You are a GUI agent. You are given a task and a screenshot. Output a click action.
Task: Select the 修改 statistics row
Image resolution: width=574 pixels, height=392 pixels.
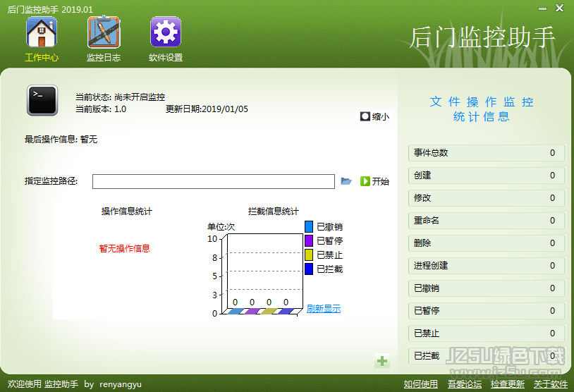487,198
